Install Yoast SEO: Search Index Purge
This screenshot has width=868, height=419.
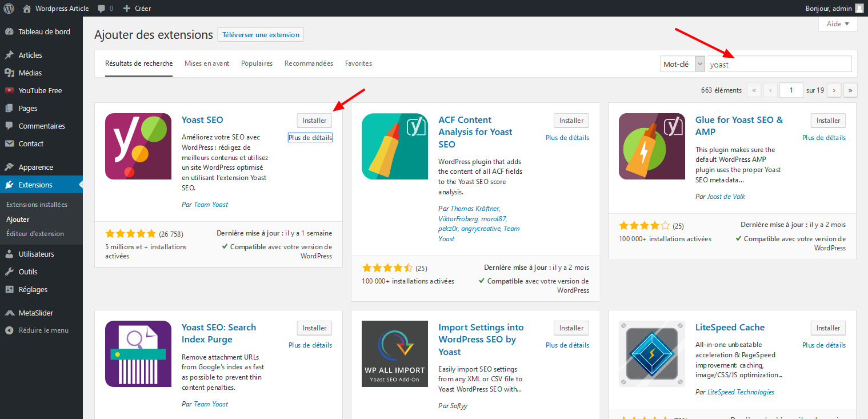314,328
